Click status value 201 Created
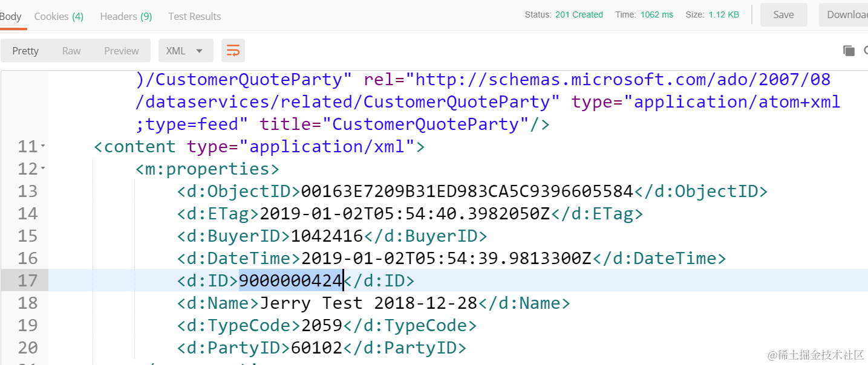Screen dimensions: 868x365 (579, 15)
